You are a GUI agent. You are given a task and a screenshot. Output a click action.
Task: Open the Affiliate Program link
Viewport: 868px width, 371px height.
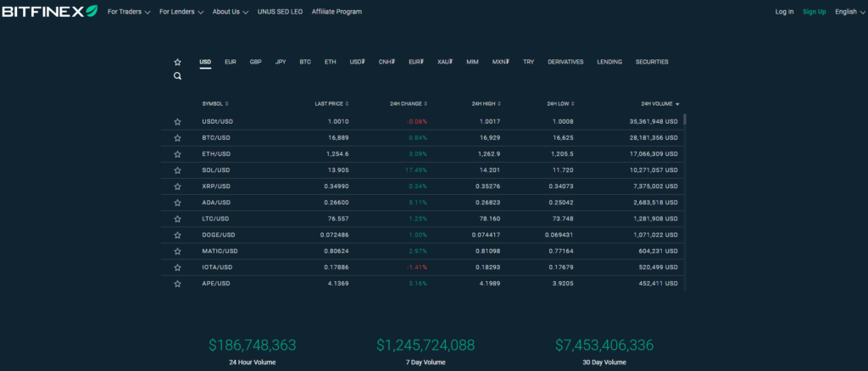(337, 12)
